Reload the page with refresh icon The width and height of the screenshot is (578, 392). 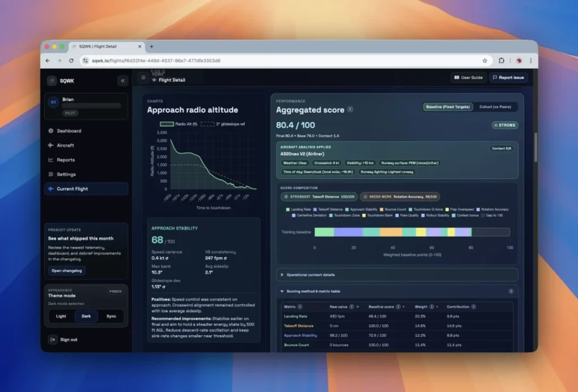pyautogui.click(x=71, y=60)
